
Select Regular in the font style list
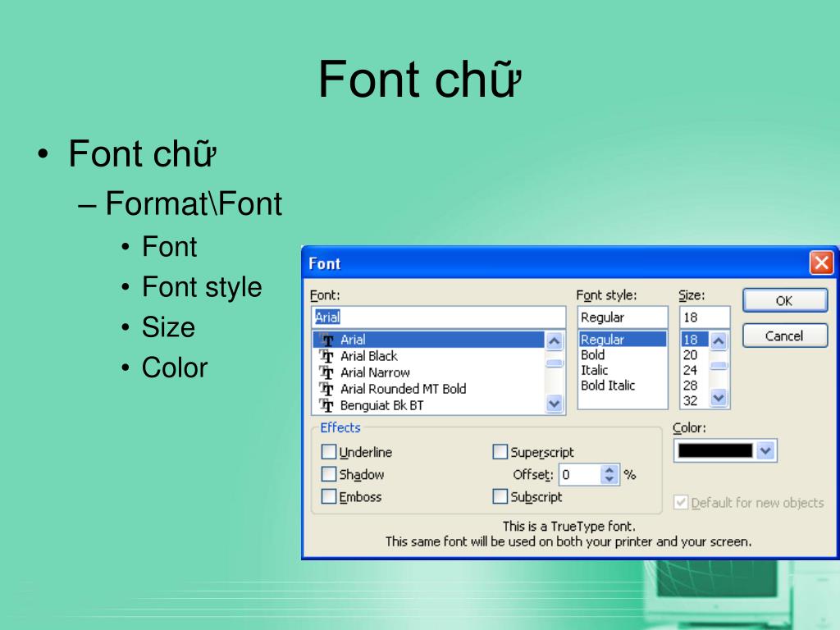[623, 339]
